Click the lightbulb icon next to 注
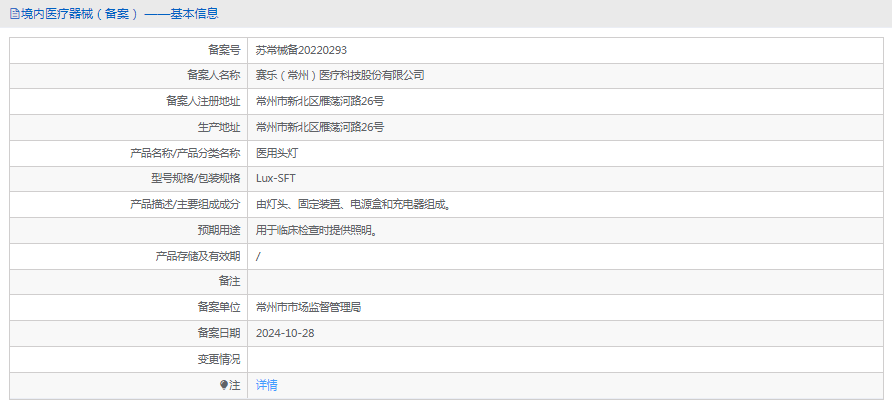892x407 pixels. pos(224,386)
